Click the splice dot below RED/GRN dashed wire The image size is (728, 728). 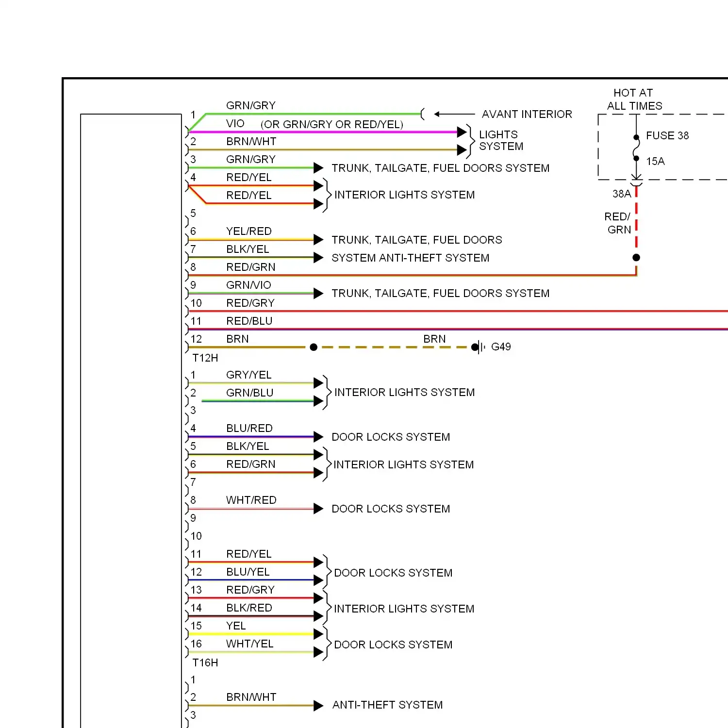tap(636, 257)
